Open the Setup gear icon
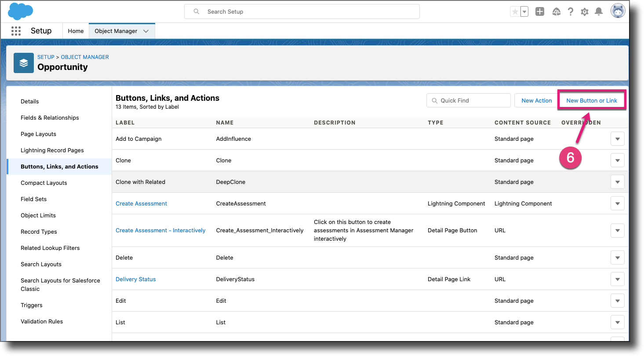 click(585, 12)
